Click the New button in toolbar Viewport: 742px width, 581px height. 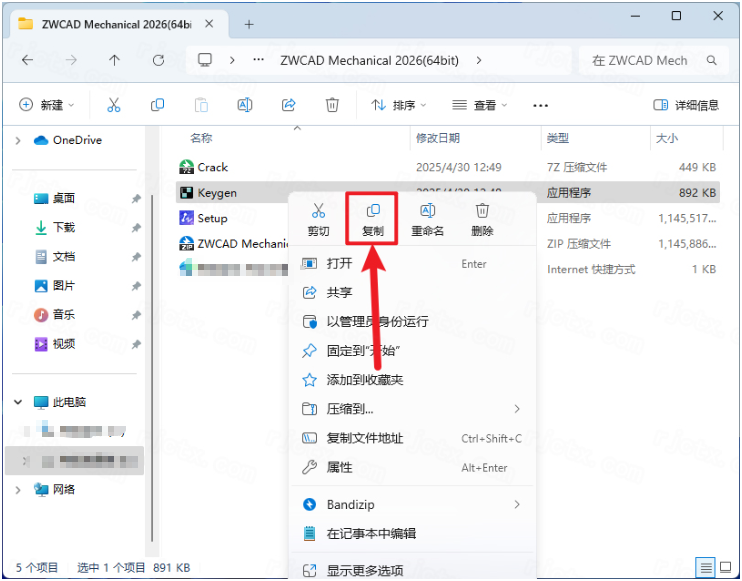[x=46, y=105]
